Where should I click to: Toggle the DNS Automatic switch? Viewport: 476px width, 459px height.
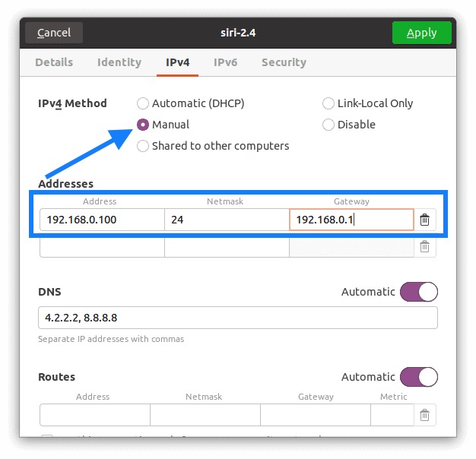[419, 292]
